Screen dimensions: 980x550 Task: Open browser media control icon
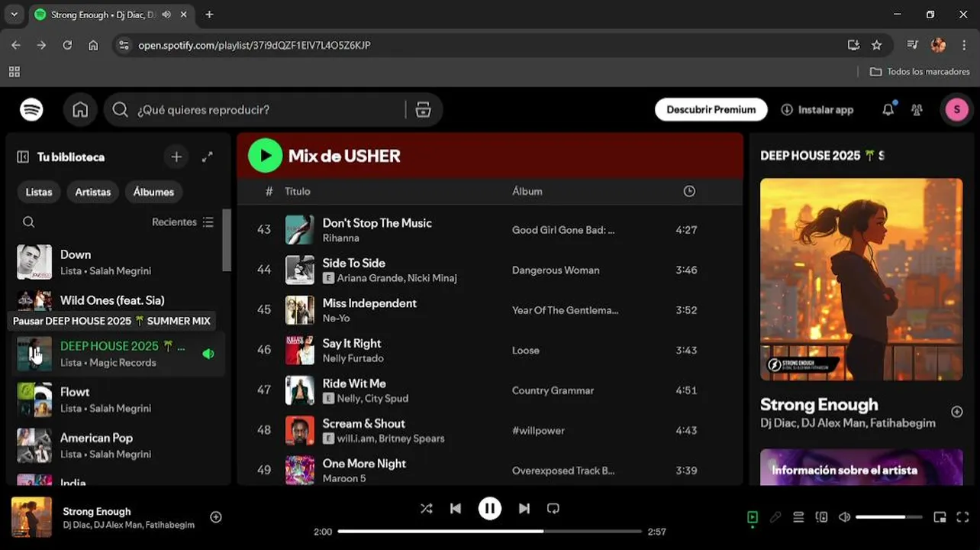(x=912, y=45)
